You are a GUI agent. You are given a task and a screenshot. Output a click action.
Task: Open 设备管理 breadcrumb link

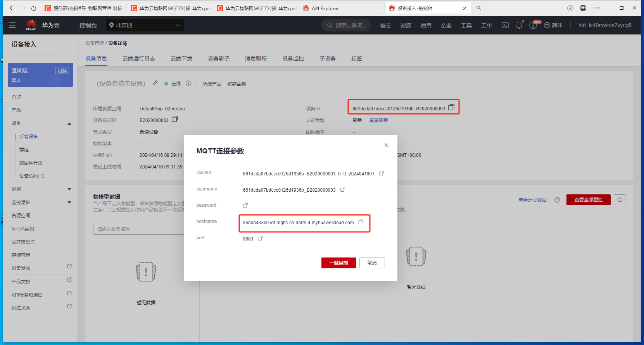[x=95, y=43]
